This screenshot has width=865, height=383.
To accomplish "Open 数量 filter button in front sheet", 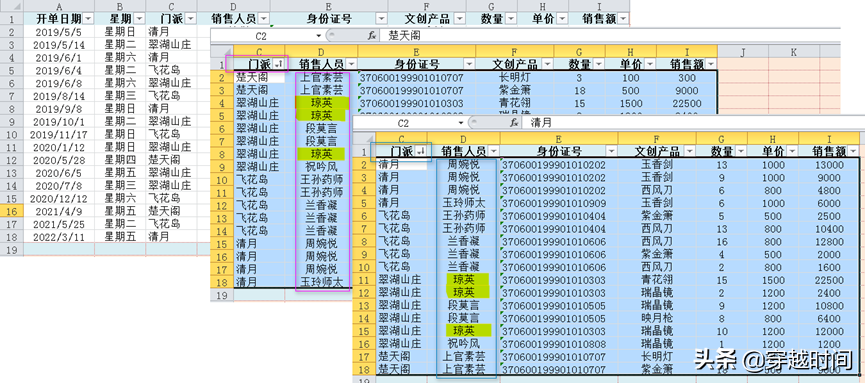I will [x=741, y=151].
